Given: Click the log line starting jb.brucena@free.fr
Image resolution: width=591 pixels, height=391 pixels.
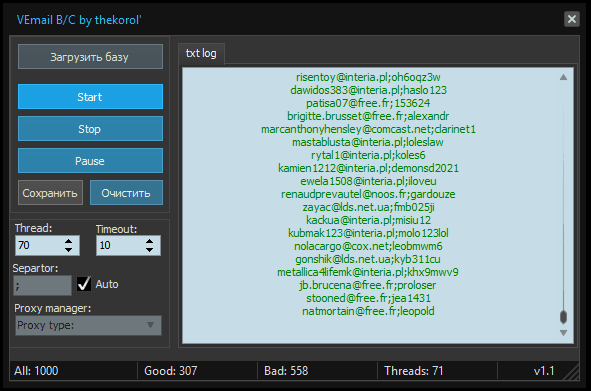Looking at the screenshot, I should click(368, 285).
